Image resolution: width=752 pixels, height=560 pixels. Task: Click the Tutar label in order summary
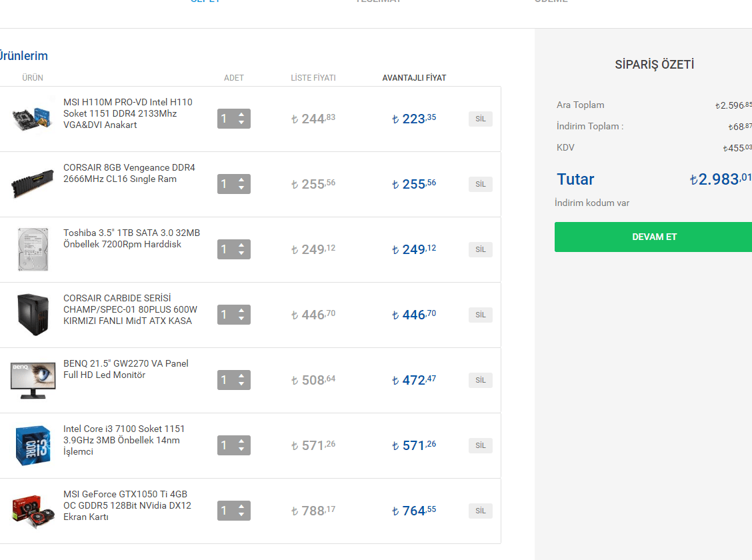coord(575,179)
